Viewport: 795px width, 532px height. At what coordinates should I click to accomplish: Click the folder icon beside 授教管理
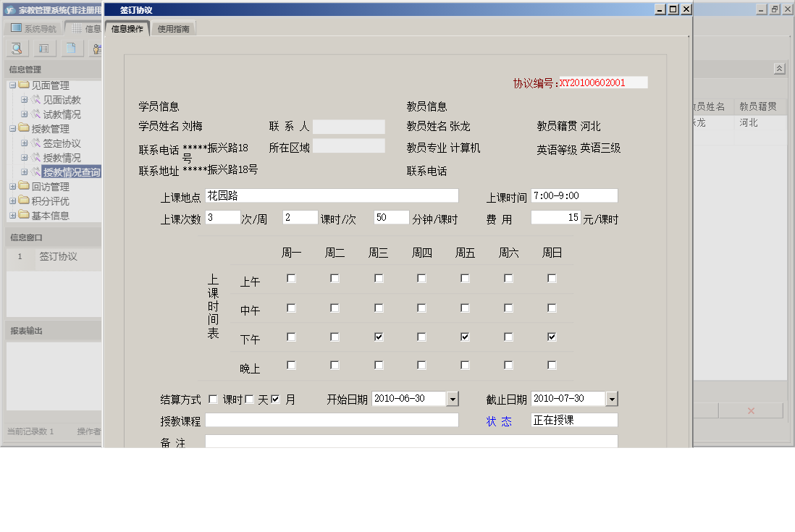click(24, 128)
